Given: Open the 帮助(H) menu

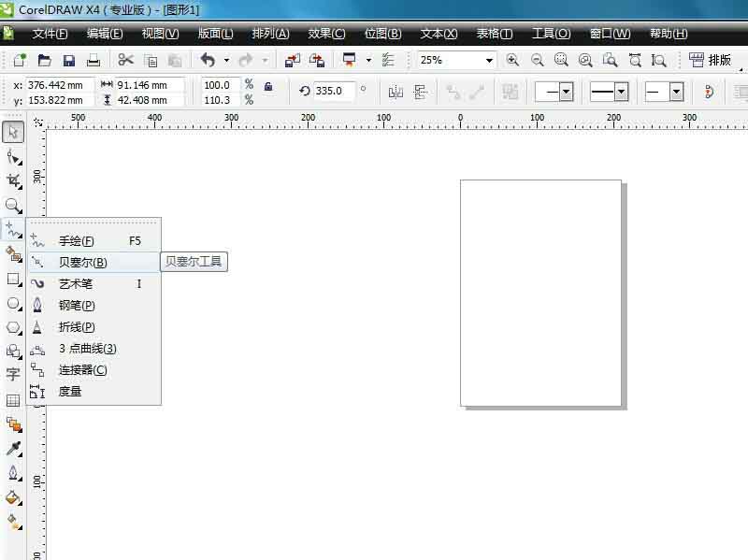Looking at the screenshot, I should 669,34.
